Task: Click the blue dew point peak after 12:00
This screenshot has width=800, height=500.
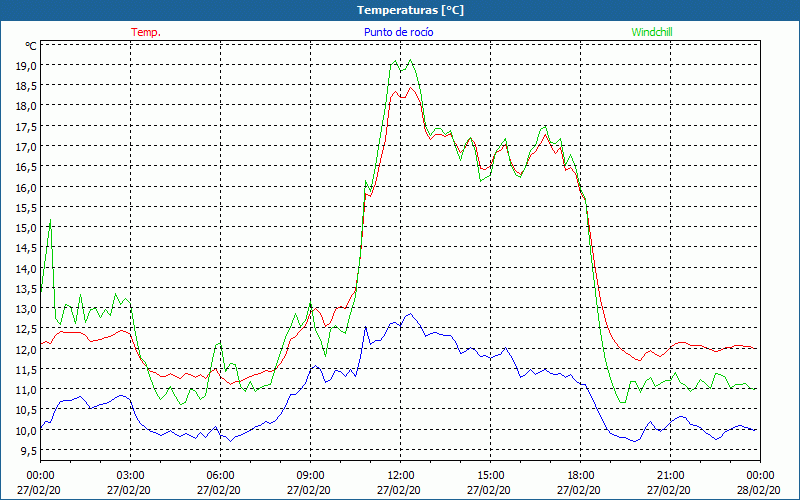Action: click(410, 314)
